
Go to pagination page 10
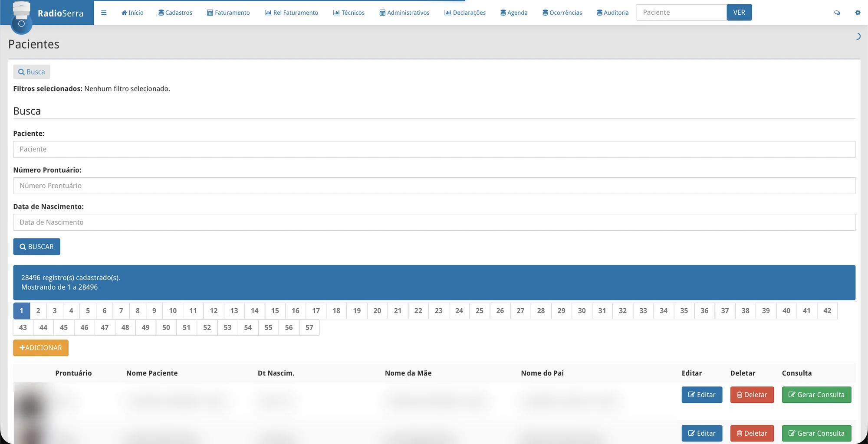pos(173,310)
